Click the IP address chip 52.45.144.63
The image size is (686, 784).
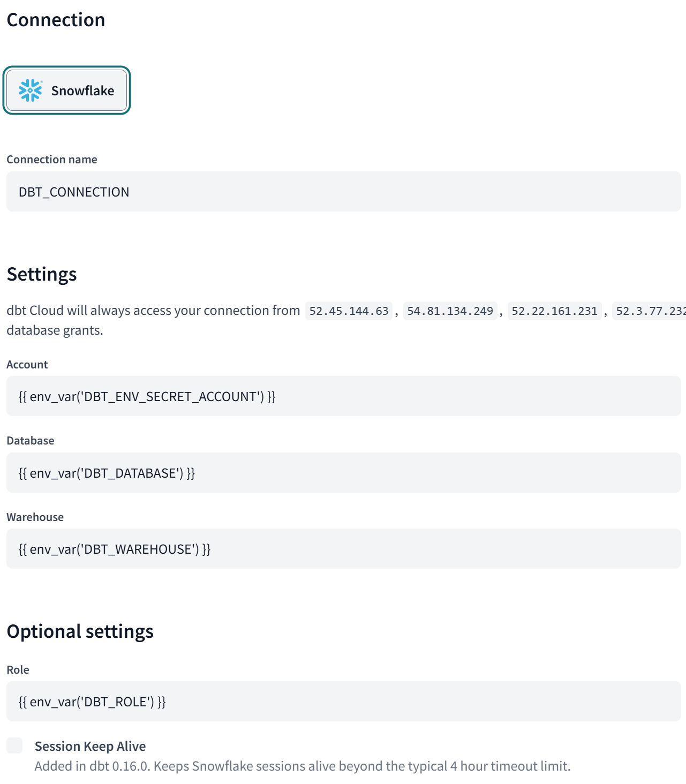click(x=349, y=311)
